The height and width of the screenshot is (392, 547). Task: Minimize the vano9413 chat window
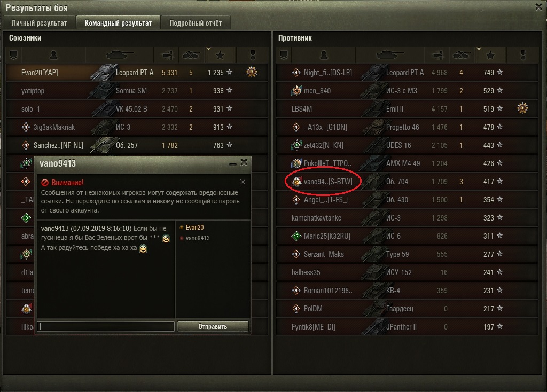(233, 164)
